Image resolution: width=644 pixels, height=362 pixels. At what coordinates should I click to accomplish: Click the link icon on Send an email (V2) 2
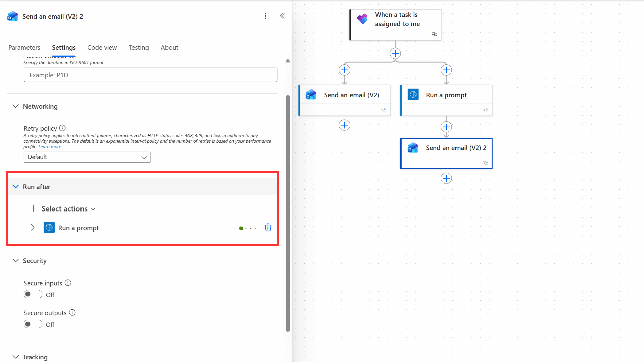pos(485,163)
